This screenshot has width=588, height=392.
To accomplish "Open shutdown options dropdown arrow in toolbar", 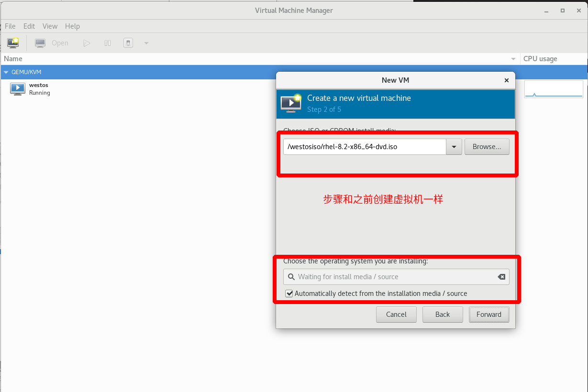I will tap(146, 43).
